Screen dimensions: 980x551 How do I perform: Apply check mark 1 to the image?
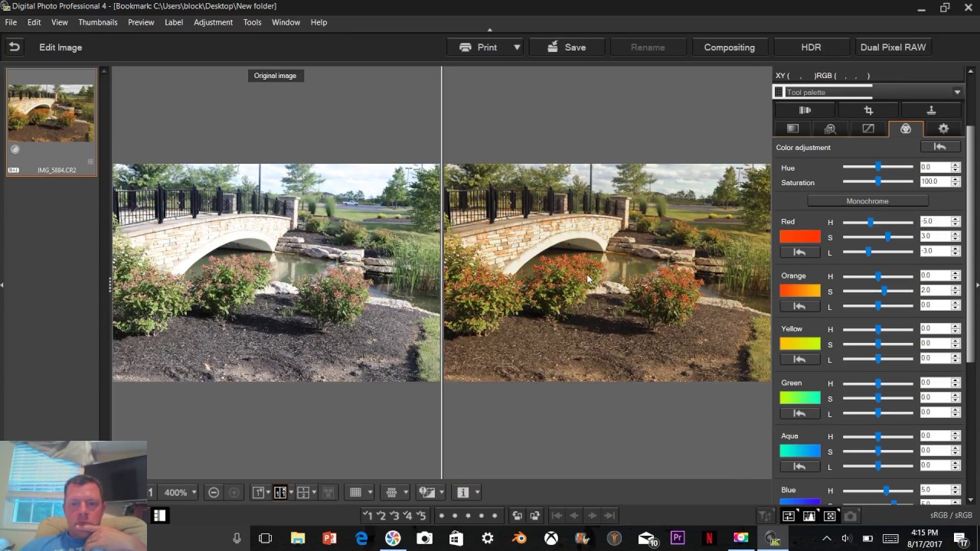pyautogui.click(x=367, y=515)
